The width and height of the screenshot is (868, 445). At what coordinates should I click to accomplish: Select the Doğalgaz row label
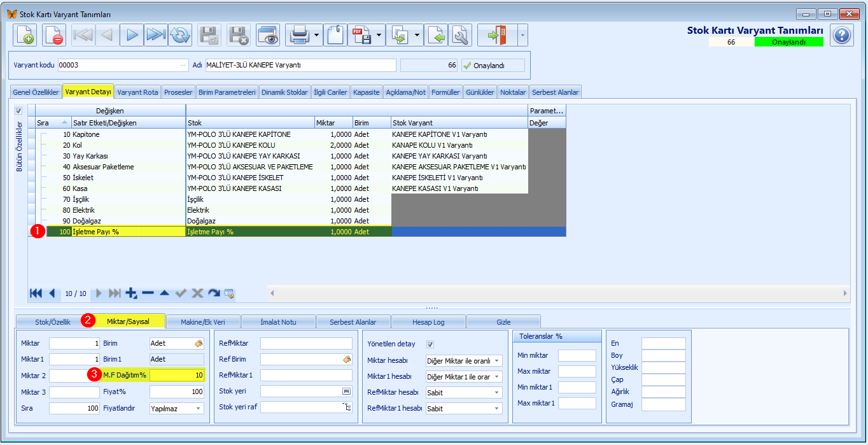point(87,221)
